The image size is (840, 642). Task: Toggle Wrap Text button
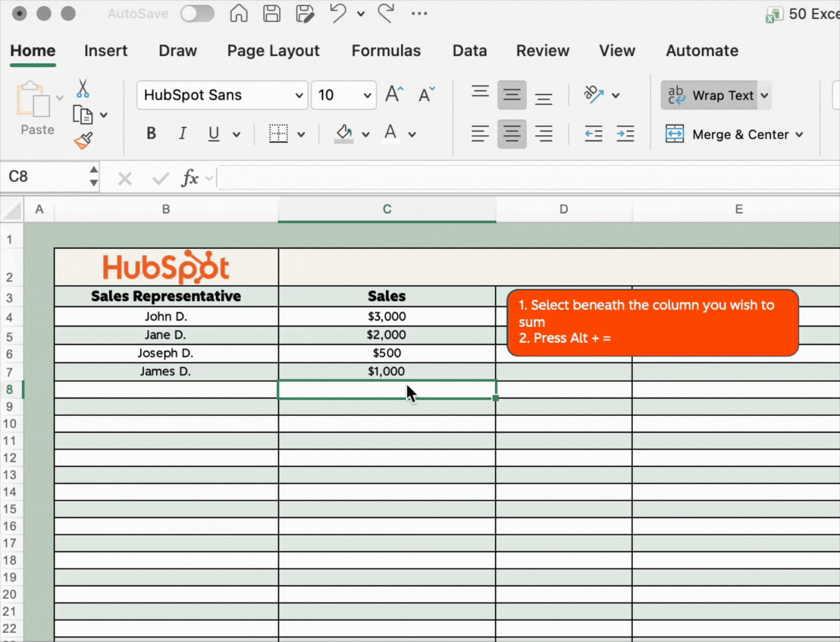pyautogui.click(x=710, y=96)
